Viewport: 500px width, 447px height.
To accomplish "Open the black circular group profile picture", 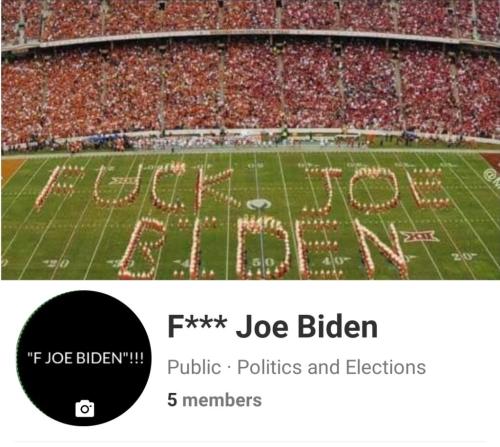I will pos(84,358).
